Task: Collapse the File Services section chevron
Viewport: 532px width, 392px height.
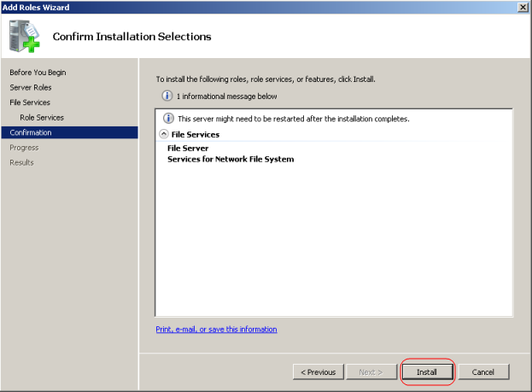Action: (x=164, y=134)
